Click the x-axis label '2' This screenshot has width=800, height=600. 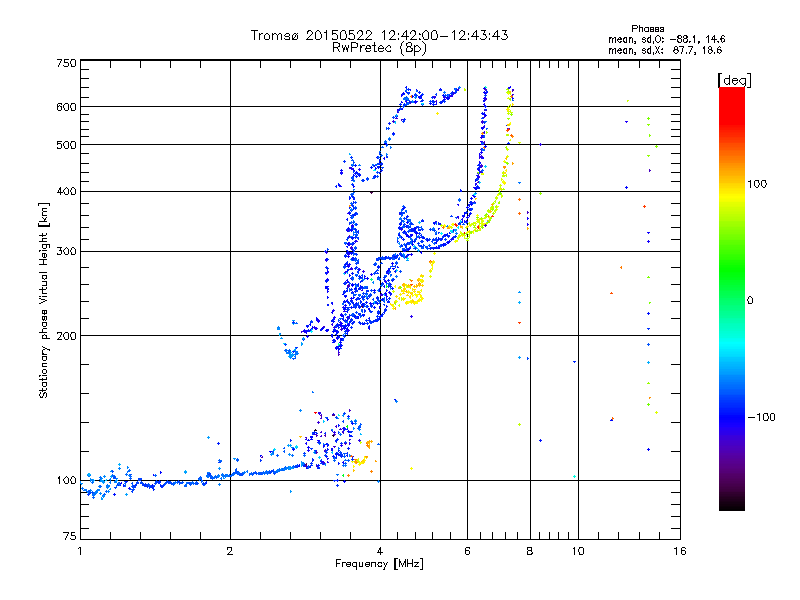pyautogui.click(x=230, y=551)
